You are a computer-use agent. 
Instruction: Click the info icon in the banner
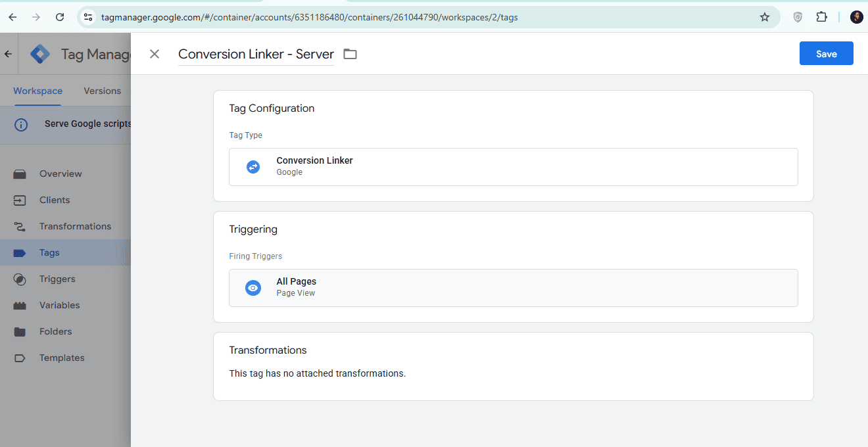coord(21,124)
